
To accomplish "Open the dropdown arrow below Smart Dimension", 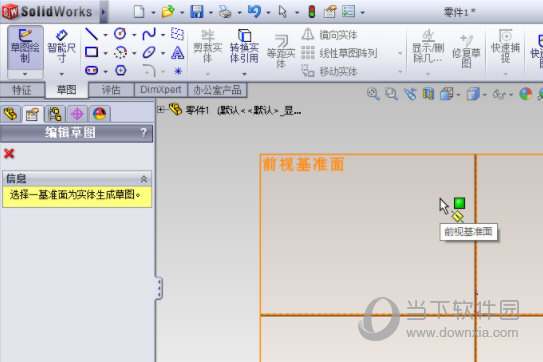I will tap(62, 74).
